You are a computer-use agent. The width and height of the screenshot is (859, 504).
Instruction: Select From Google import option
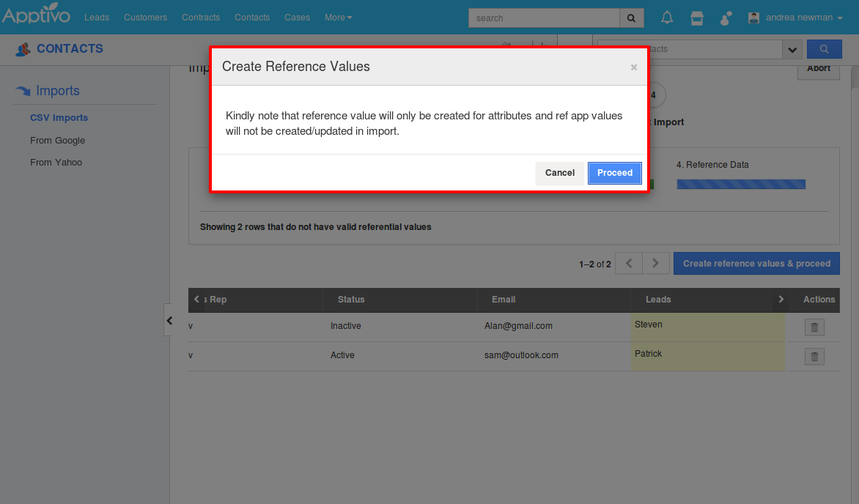57,140
